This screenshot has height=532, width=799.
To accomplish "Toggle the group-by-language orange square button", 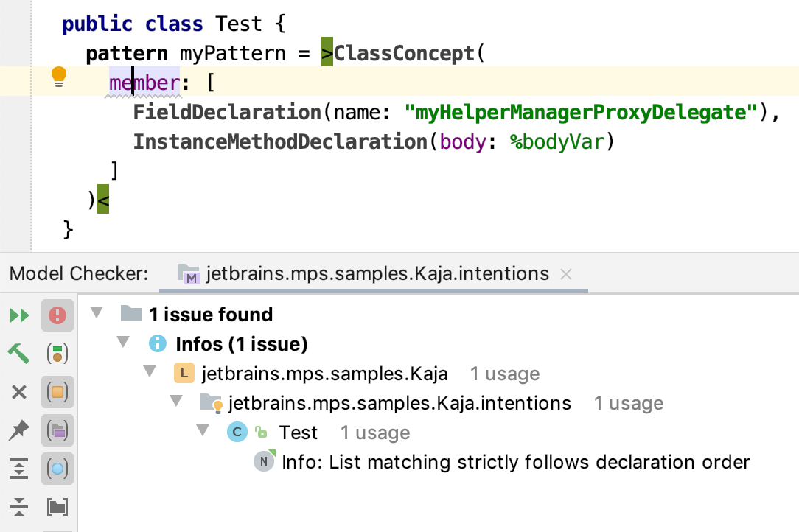I will coord(57,392).
